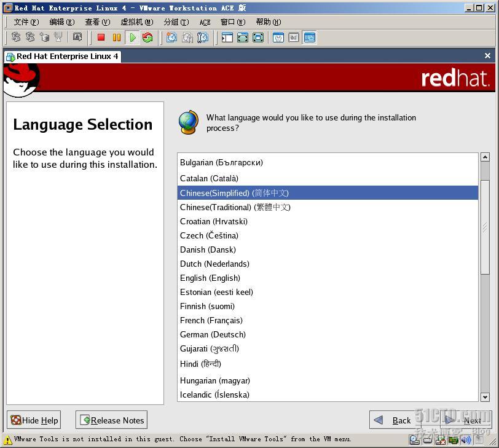This screenshot has width=499, height=448.
Task: Click the red Stop (power off) toolbar icon
Action: coord(101,37)
